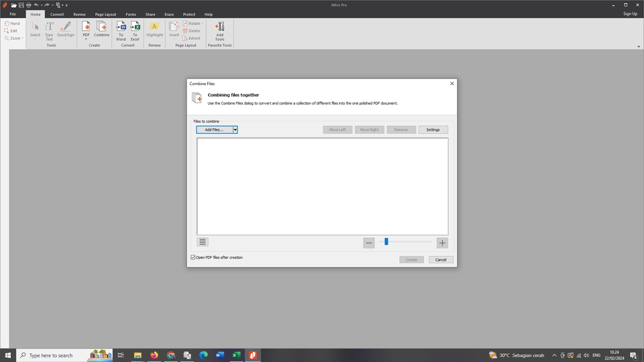Switch to list view in Combine Files dialog
This screenshot has width=644, height=362.
click(203, 242)
